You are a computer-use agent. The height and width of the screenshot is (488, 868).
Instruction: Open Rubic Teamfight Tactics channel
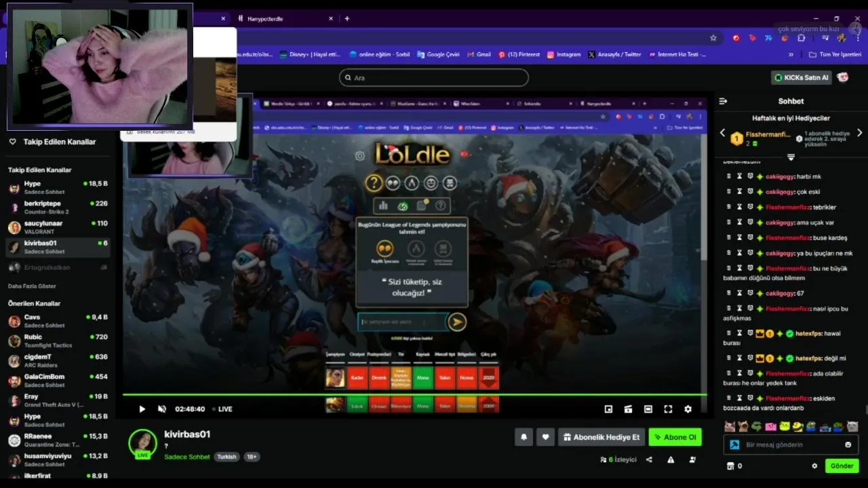click(x=58, y=341)
